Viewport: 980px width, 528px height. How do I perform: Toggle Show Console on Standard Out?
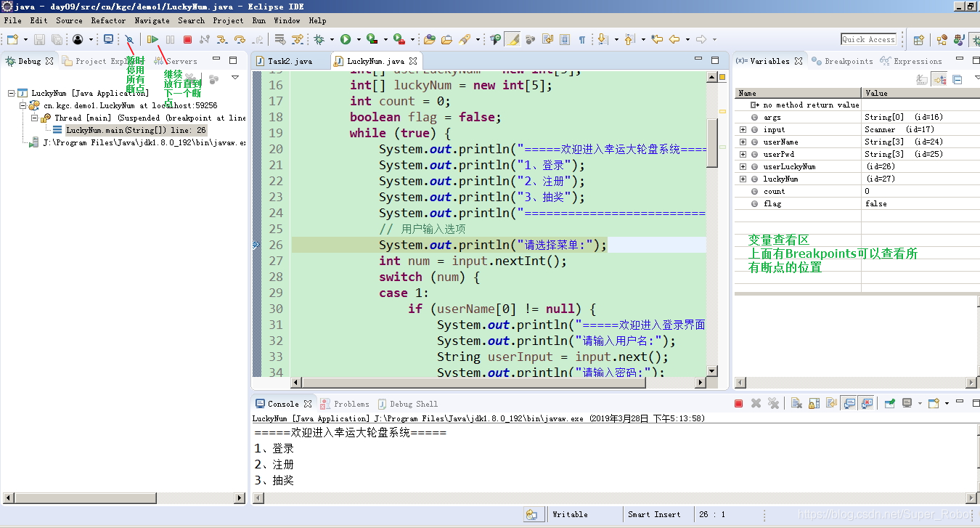[849, 403]
